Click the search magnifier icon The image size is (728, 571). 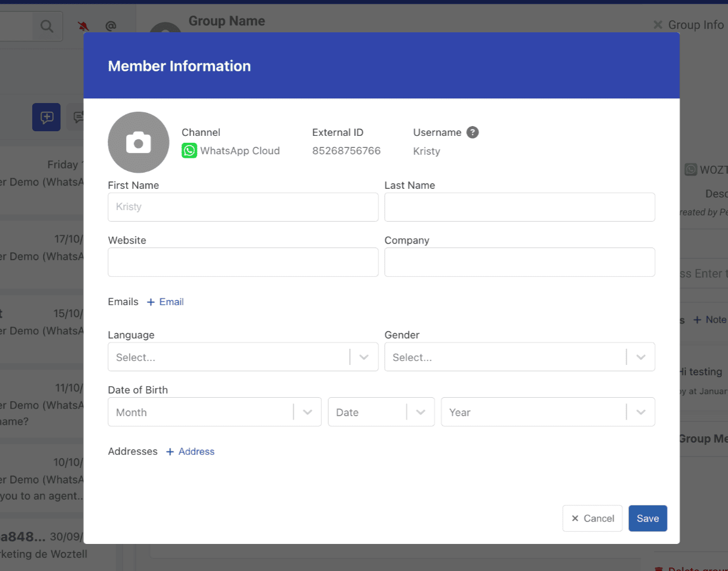pos(47,26)
